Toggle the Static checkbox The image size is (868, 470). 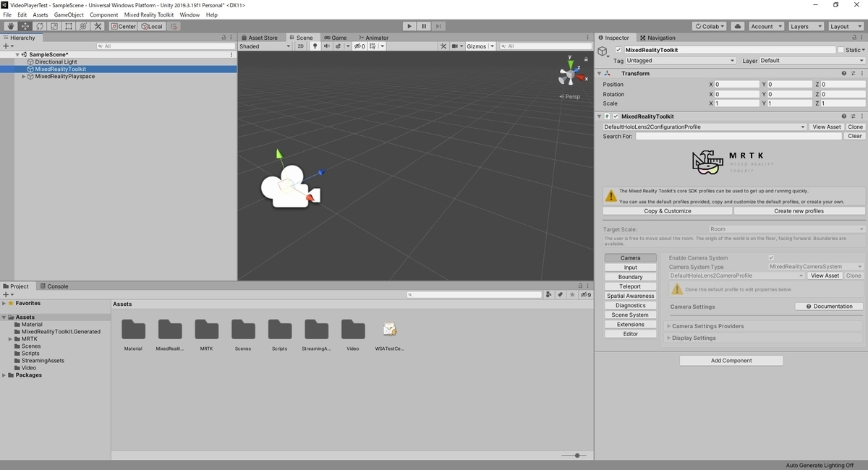pos(841,51)
